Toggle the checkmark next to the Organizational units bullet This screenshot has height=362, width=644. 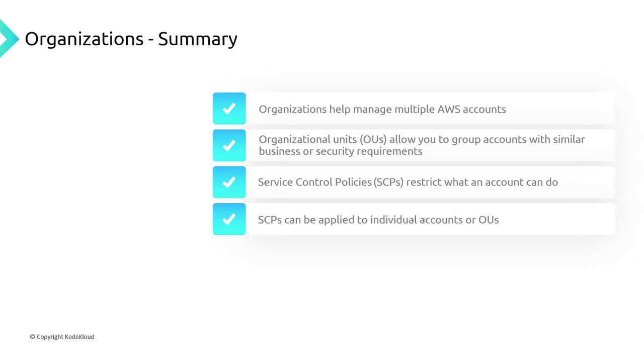pos(229,145)
